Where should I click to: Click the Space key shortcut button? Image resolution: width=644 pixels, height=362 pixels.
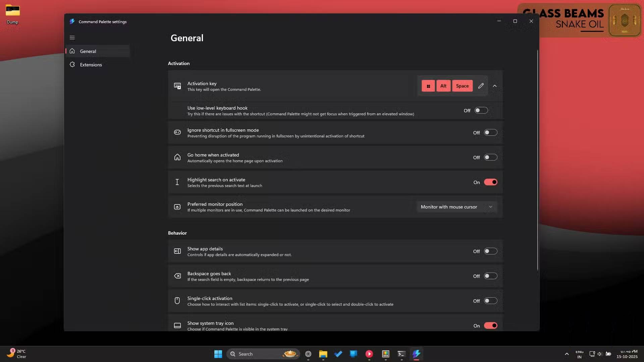pyautogui.click(x=462, y=86)
